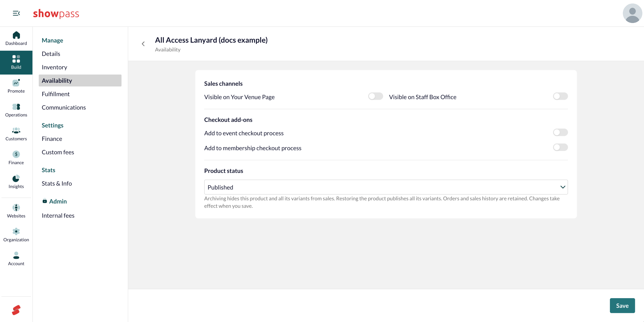Enable Add to event checkout process
Image resolution: width=644 pixels, height=322 pixels.
[560, 132]
